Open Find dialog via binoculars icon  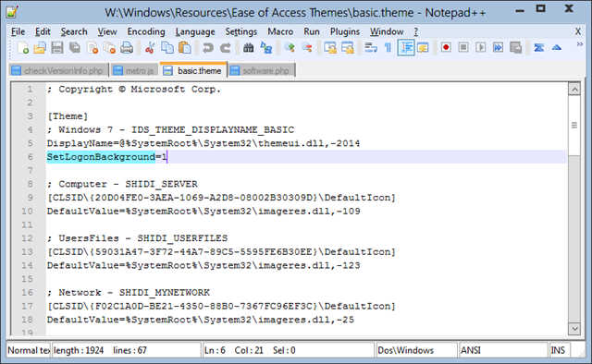pos(248,48)
